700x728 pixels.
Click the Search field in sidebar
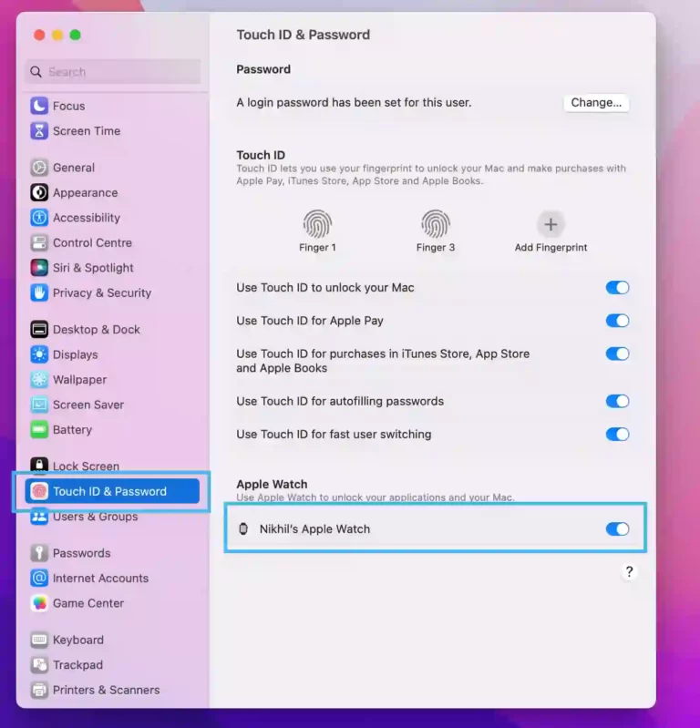(113, 72)
